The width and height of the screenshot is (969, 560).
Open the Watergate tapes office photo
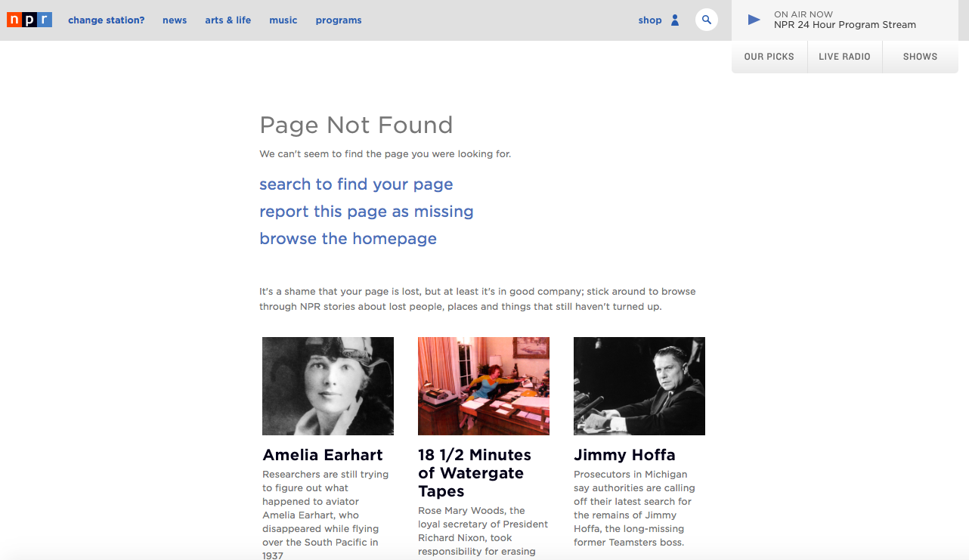[484, 386]
